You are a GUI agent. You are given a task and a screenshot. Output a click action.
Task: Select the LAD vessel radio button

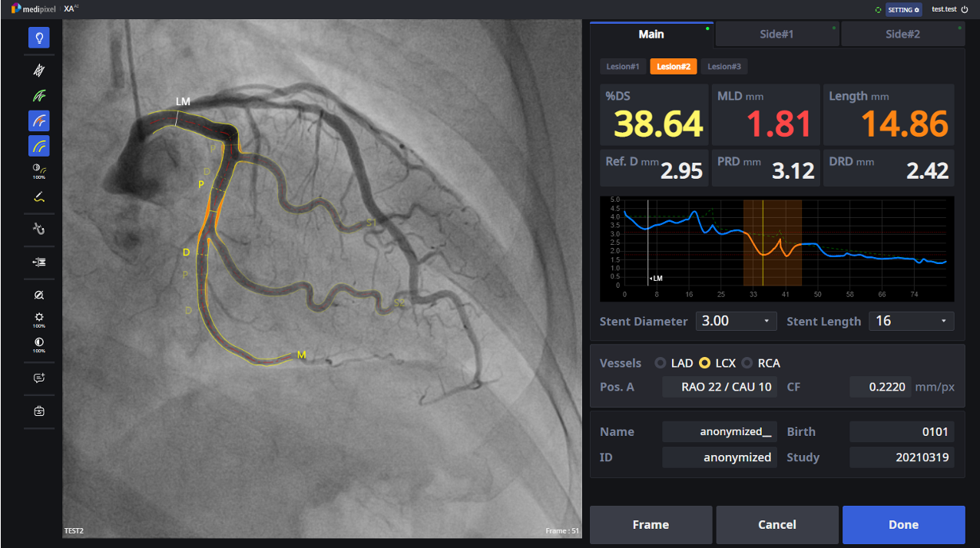(661, 363)
